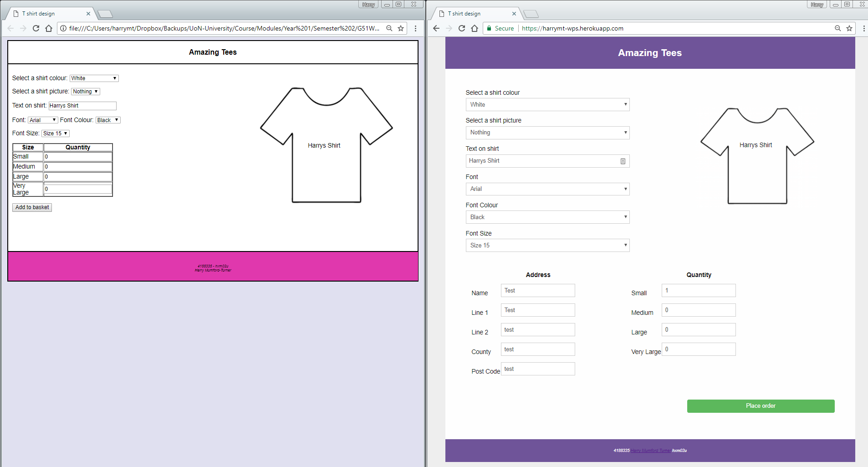Go back in right browser window
This screenshot has height=467, width=868.
coord(436,28)
